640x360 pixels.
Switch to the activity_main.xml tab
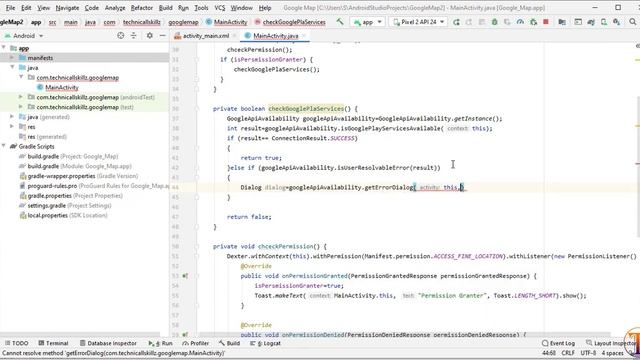pyautogui.click(x=205, y=36)
